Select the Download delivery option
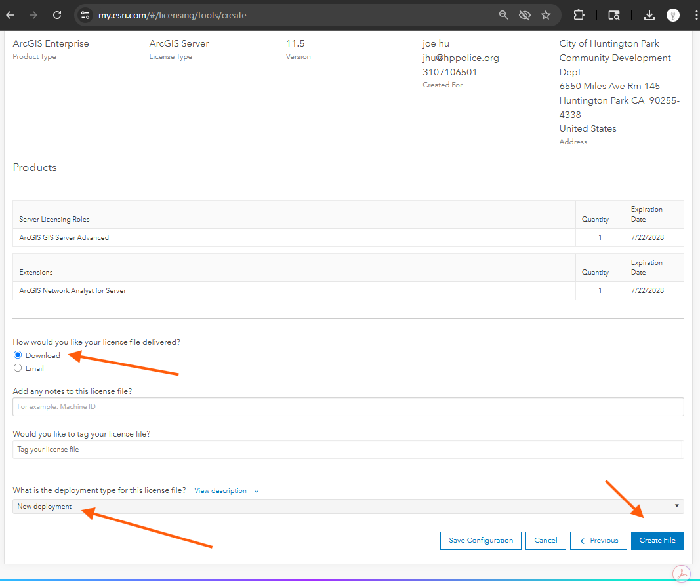The height and width of the screenshot is (588, 700). (x=18, y=355)
